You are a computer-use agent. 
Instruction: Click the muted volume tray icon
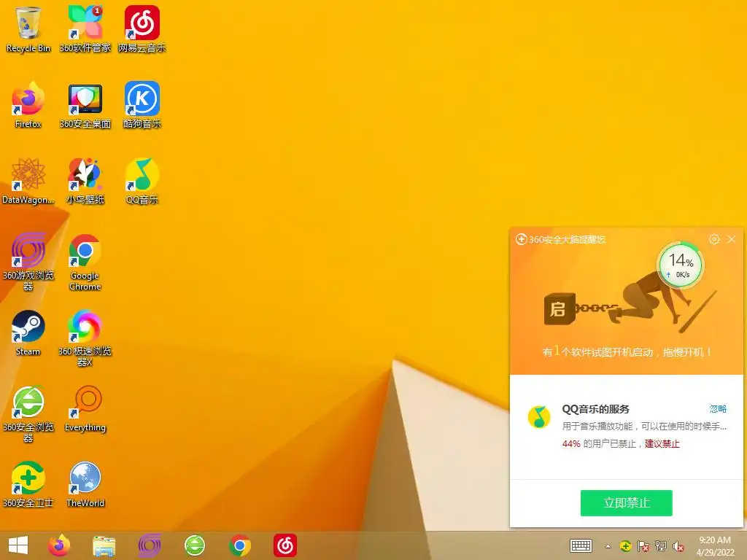tap(678, 546)
